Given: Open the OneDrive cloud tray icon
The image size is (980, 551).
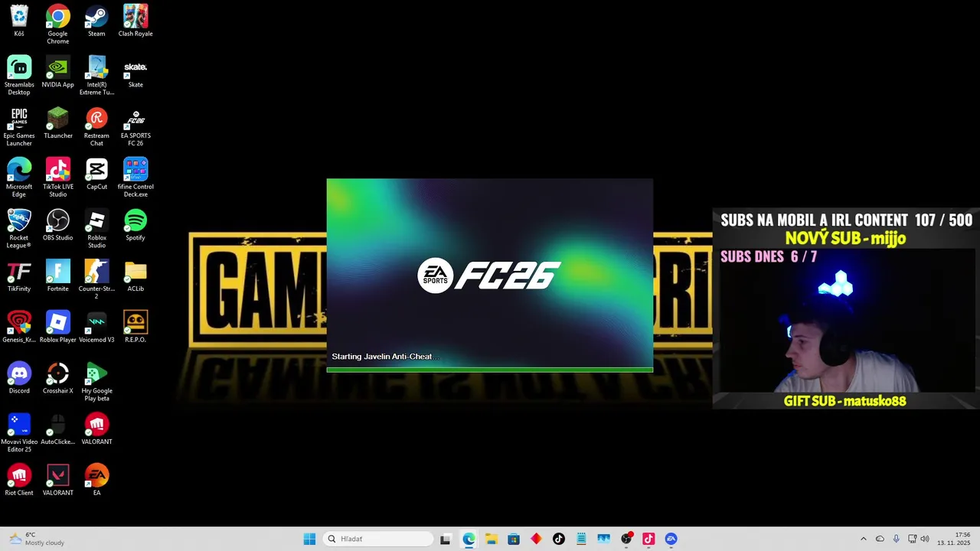Looking at the screenshot, I should (x=880, y=539).
